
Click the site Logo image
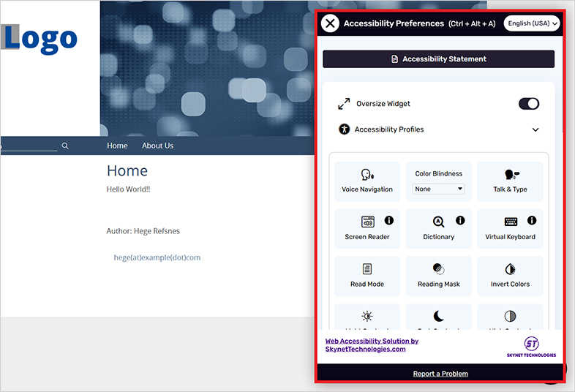coord(39,39)
